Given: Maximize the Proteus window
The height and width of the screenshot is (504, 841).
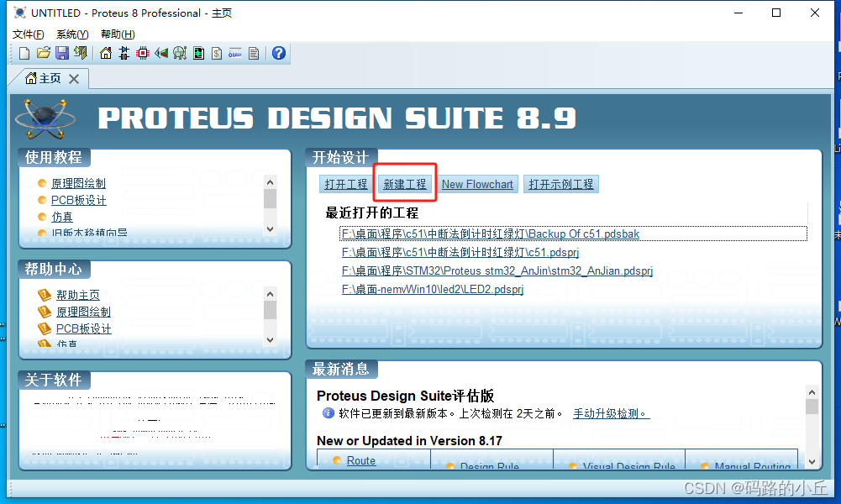Looking at the screenshot, I should [x=776, y=13].
